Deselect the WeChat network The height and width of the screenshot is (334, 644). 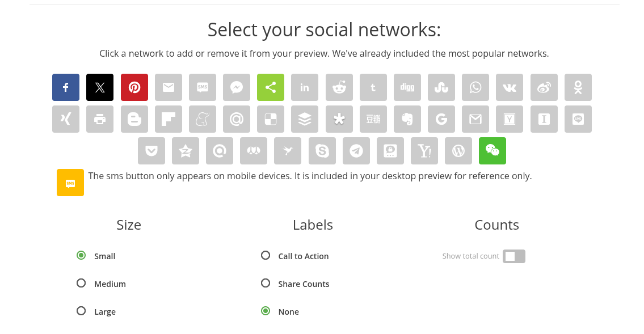[493, 151]
